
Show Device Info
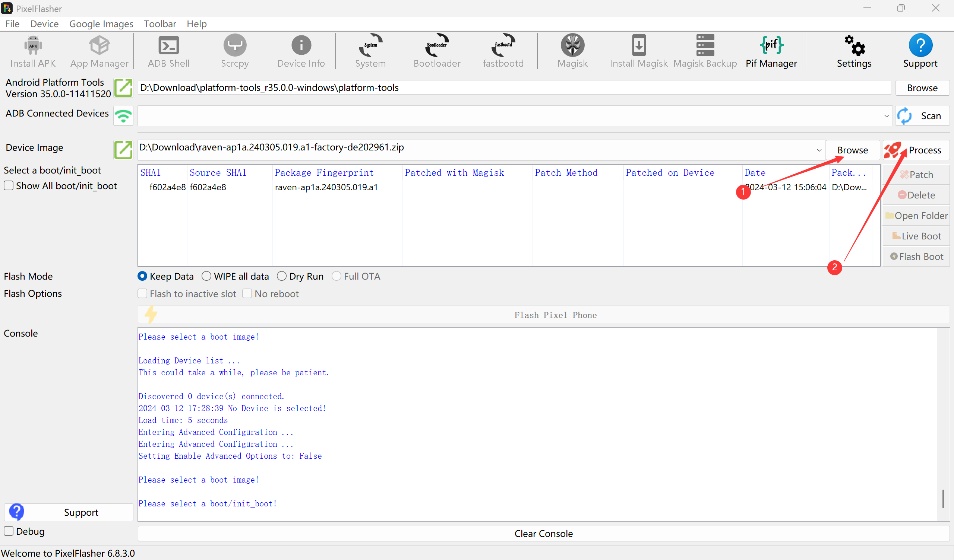pyautogui.click(x=301, y=51)
